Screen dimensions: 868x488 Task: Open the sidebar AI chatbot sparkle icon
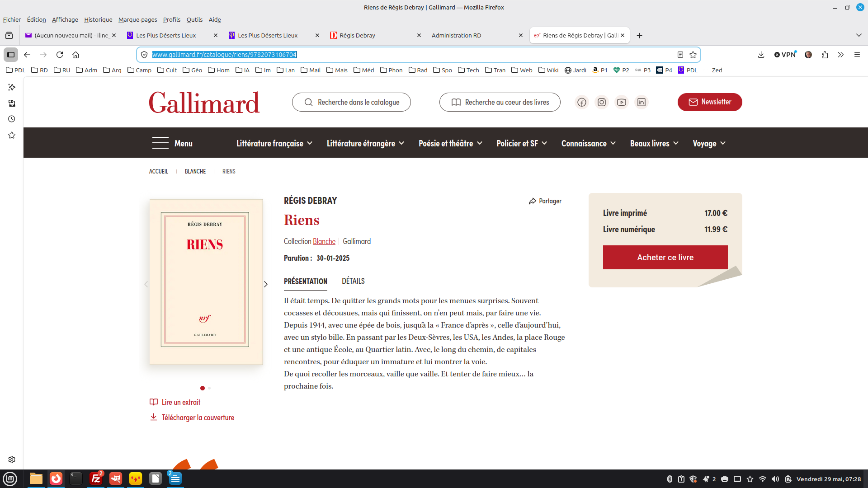[x=12, y=87]
